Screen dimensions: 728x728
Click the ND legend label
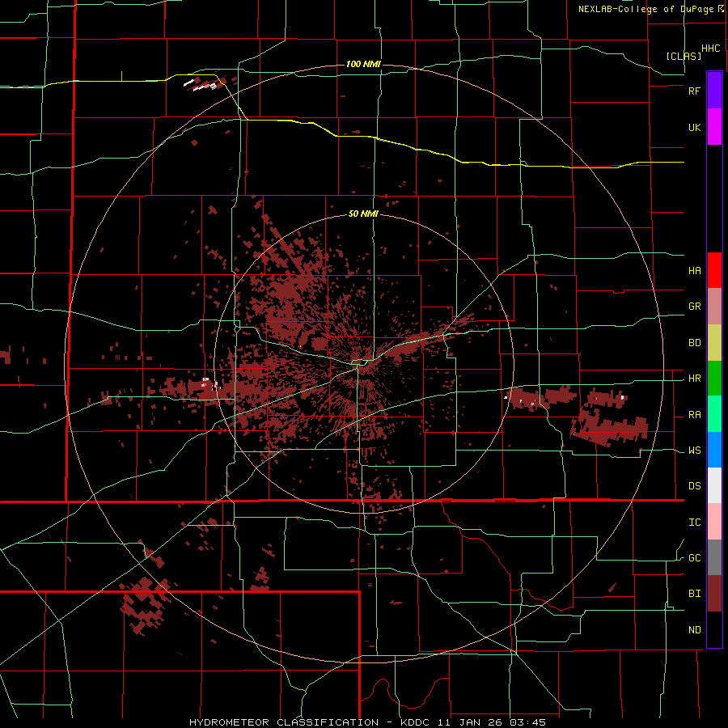[x=694, y=630]
